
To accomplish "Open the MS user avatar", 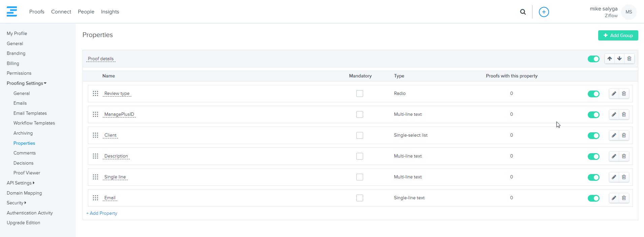I will [629, 12].
